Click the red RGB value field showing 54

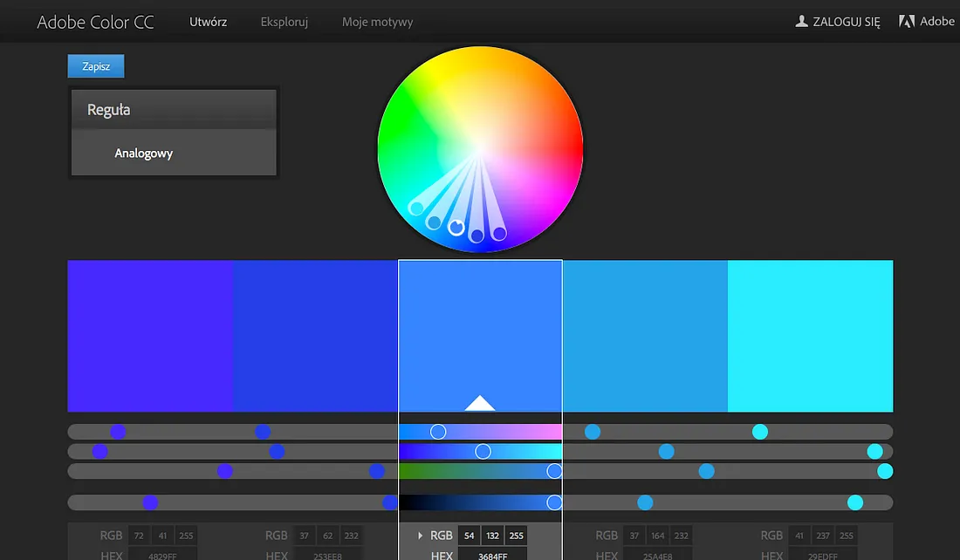pos(469,536)
